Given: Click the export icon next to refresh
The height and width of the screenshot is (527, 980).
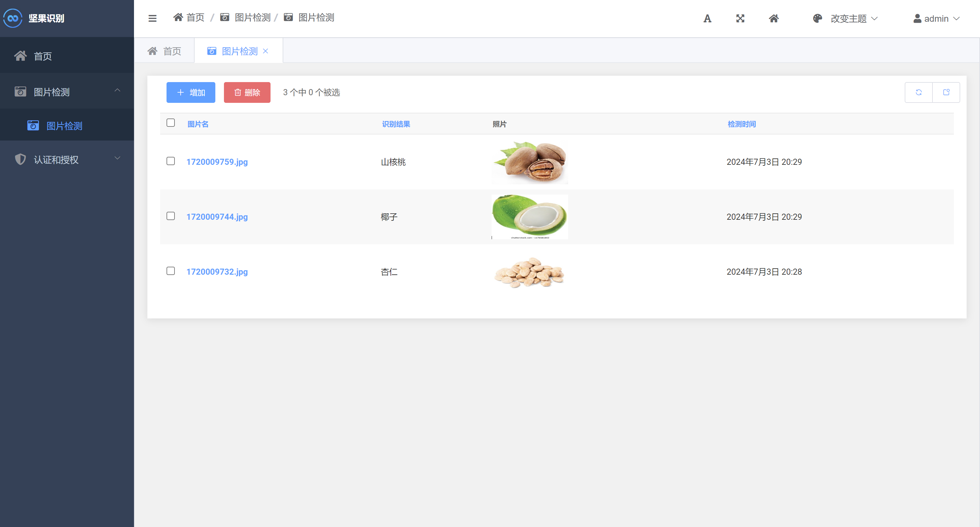Looking at the screenshot, I should click(x=946, y=93).
